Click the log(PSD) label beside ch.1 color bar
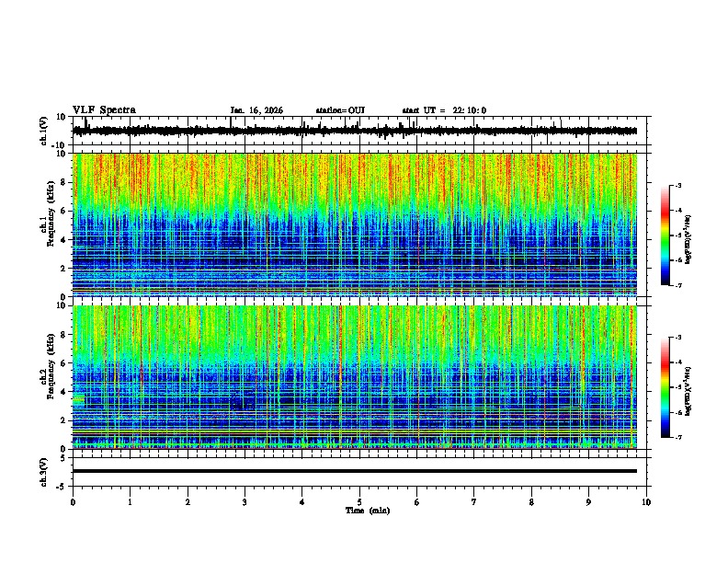Image resolution: width=728 pixels, height=563 pixels. (x=688, y=240)
